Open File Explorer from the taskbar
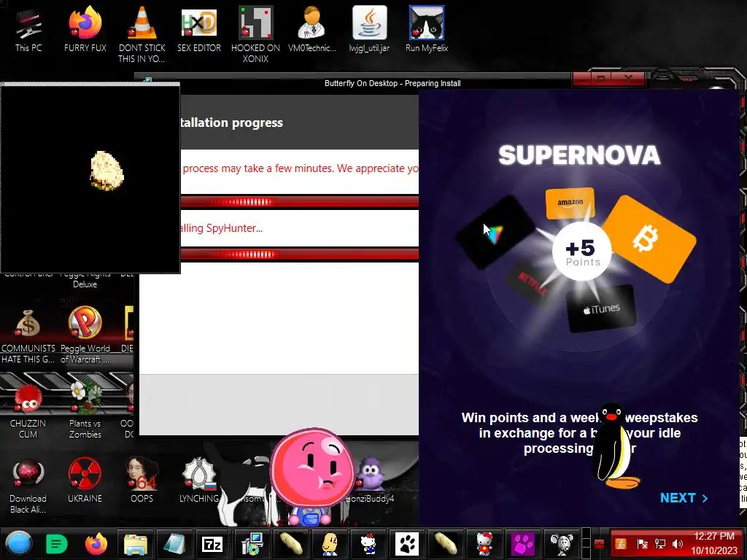The width and height of the screenshot is (747, 560). pyautogui.click(x=135, y=543)
